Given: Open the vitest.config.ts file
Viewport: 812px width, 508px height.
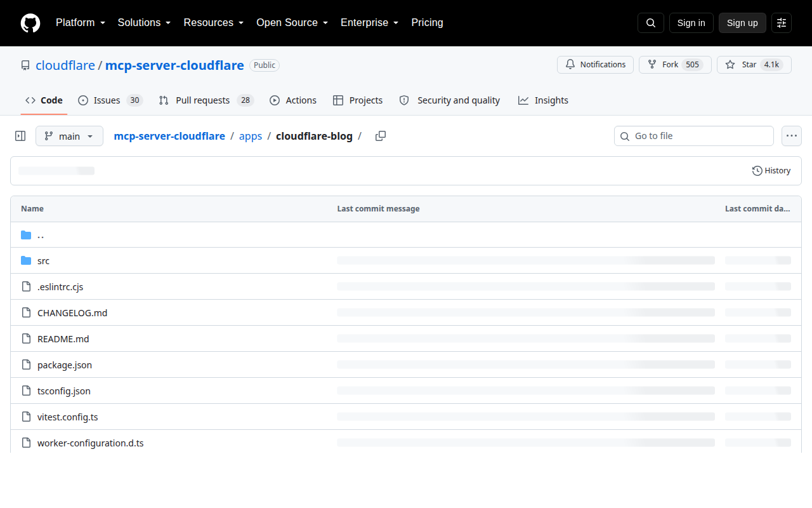Looking at the screenshot, I should pyautogui.click(x=68, y=417).
